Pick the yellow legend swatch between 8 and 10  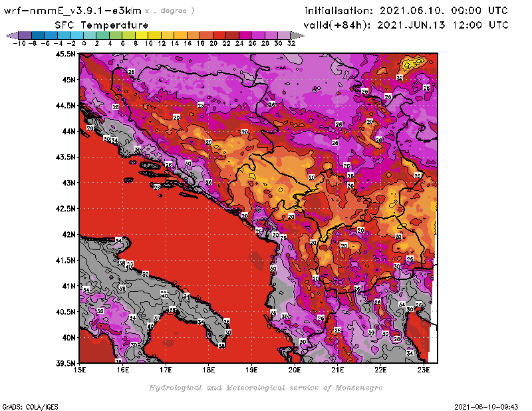(142, 35)
